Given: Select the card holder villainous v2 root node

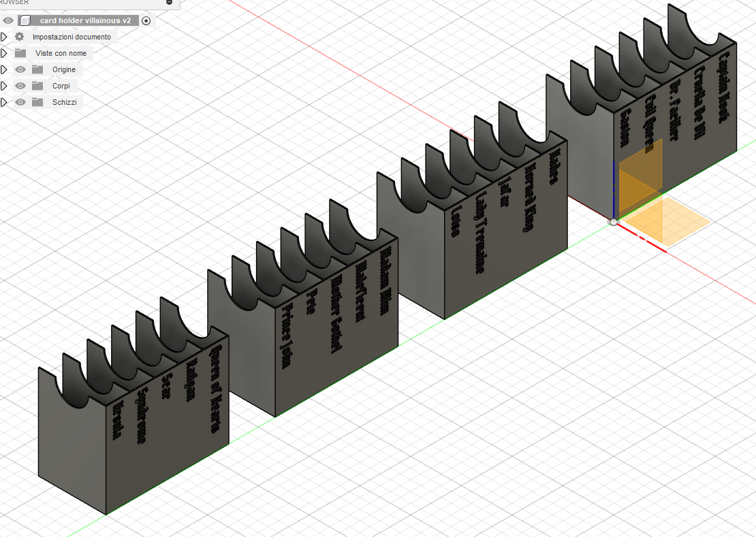Looking at the screenshot, I should coord(85,20).
